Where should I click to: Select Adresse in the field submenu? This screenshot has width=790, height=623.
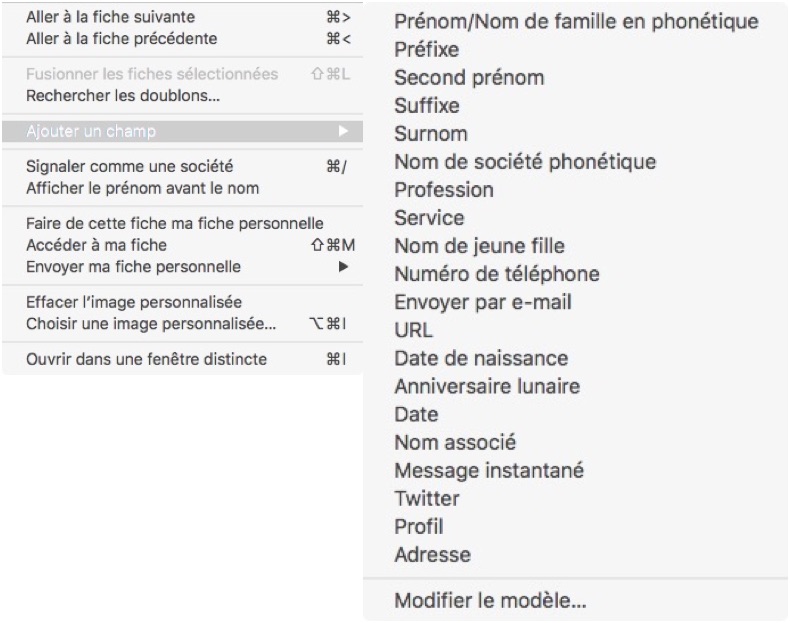pyautogui.click(x=432, y=553)
